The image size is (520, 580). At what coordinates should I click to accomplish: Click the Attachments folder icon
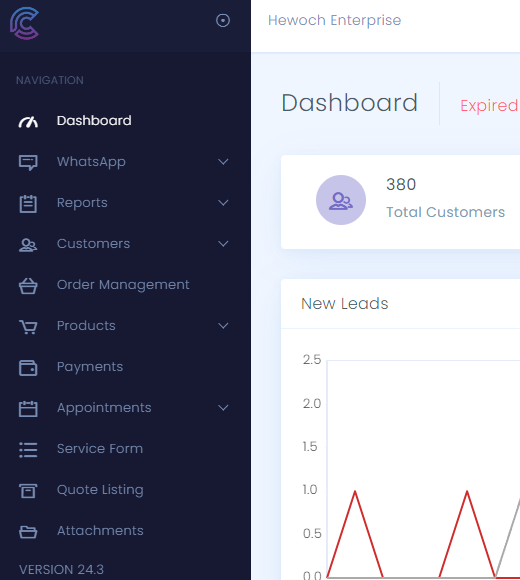(28, 532)
